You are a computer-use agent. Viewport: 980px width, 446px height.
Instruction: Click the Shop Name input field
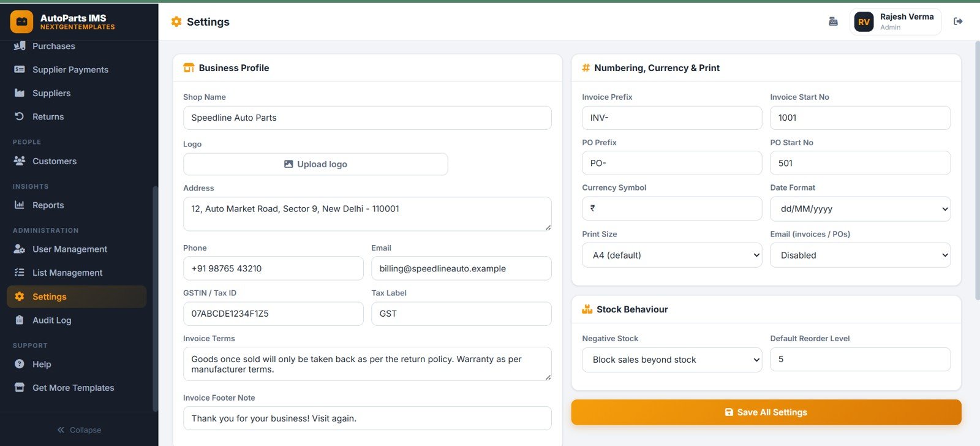[x=367, y=118]
